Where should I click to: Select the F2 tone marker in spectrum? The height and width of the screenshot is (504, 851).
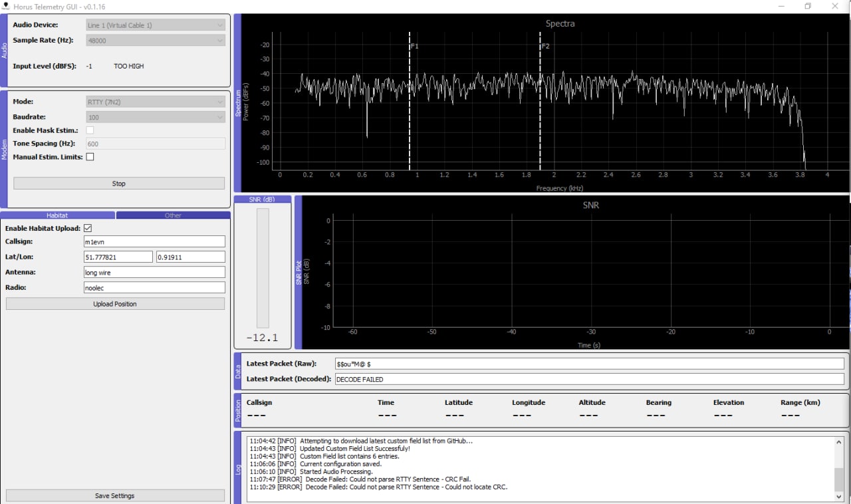(540, 100)
